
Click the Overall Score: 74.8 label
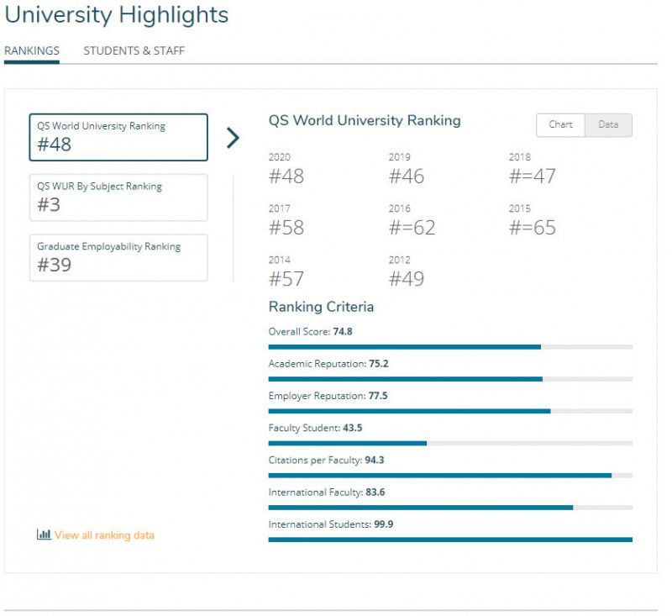click(310, 331)
